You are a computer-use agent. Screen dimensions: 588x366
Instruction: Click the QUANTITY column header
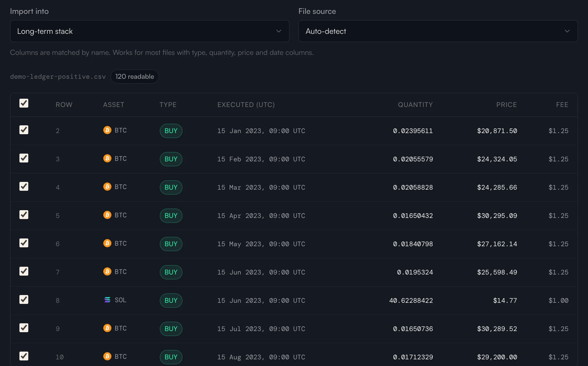coord(415,105)
